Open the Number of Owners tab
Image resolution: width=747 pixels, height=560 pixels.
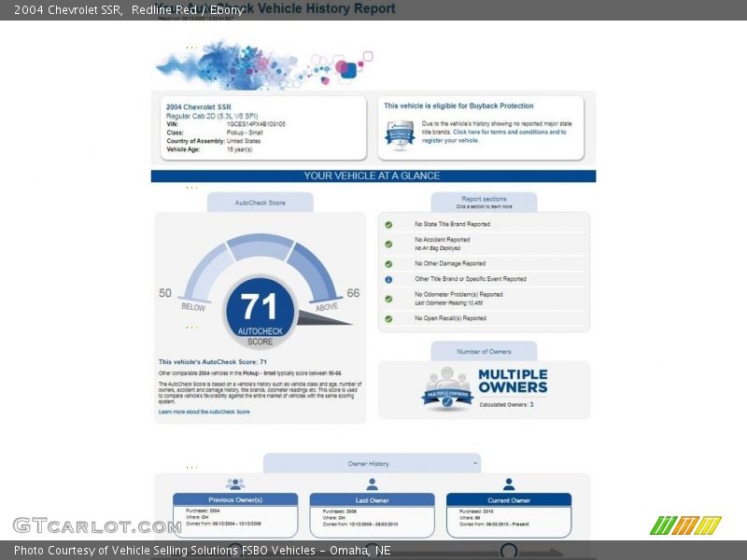(484, 352)
